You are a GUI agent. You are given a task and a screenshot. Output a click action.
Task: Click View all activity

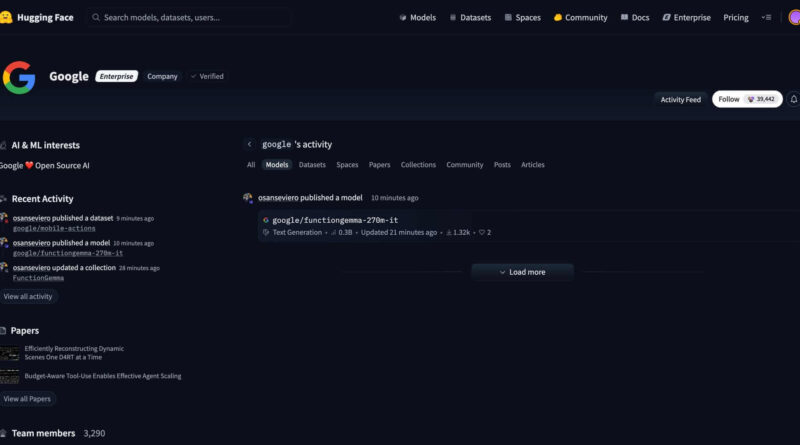[28, 297]
